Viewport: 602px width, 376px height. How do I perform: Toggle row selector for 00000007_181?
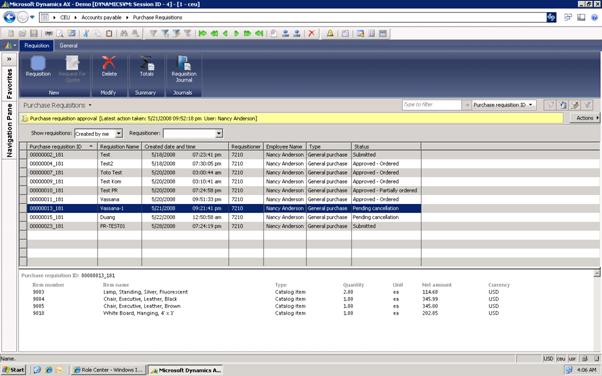[23, 172]
